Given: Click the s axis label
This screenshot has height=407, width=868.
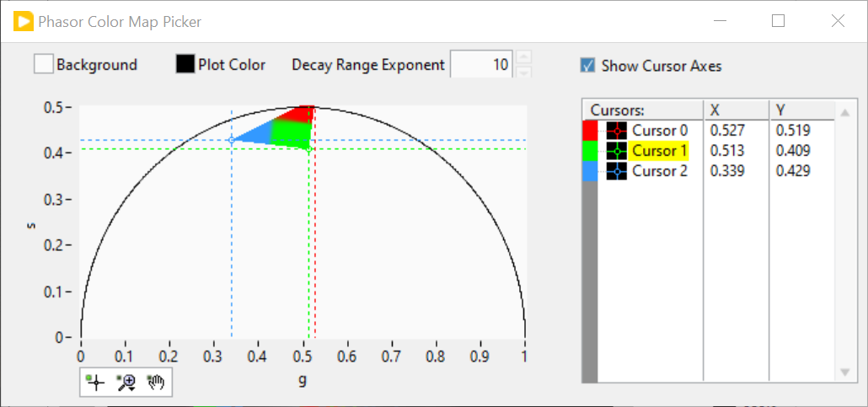Looking at the screenshot, I should 33,226.
